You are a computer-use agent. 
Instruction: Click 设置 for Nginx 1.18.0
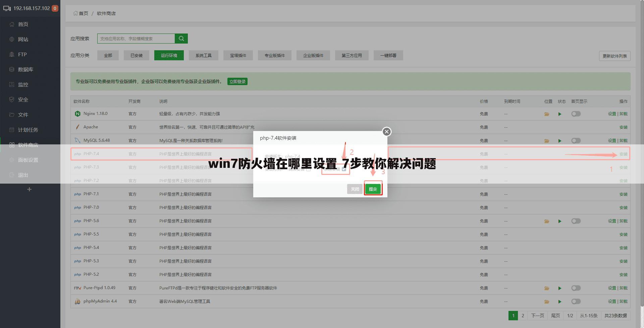pos(612,114)
